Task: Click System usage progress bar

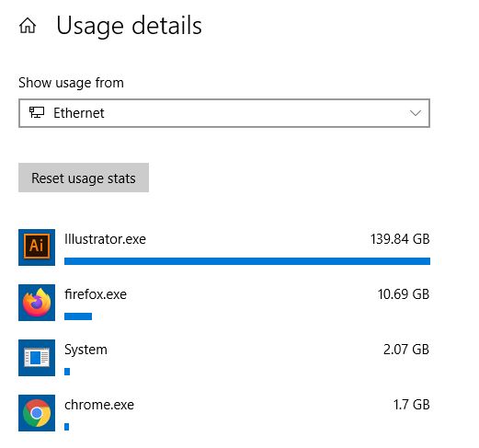Action: 67,372
